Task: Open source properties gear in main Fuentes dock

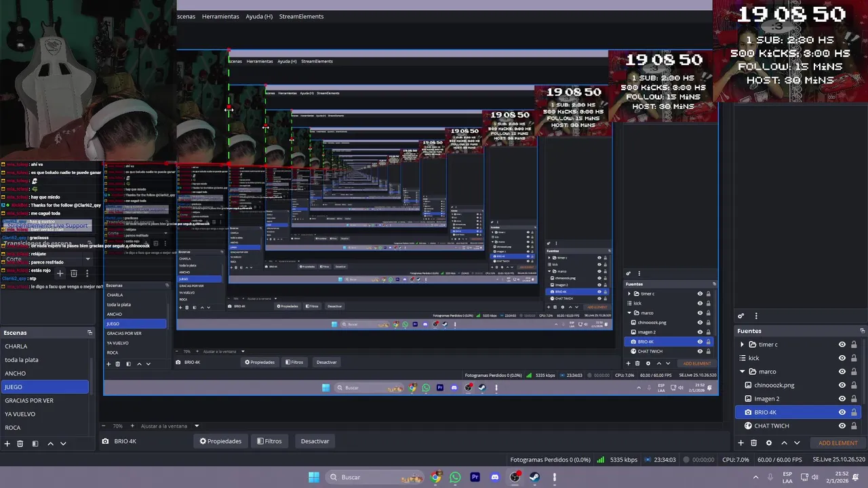Action: click(768, 443)
